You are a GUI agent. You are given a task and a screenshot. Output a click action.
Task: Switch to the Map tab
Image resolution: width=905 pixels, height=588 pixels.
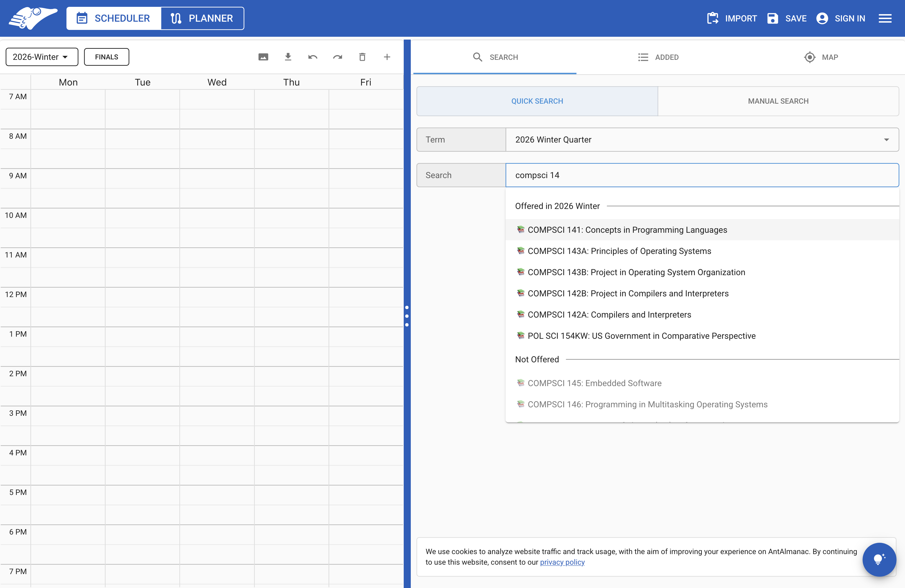[x=821, y=57]
